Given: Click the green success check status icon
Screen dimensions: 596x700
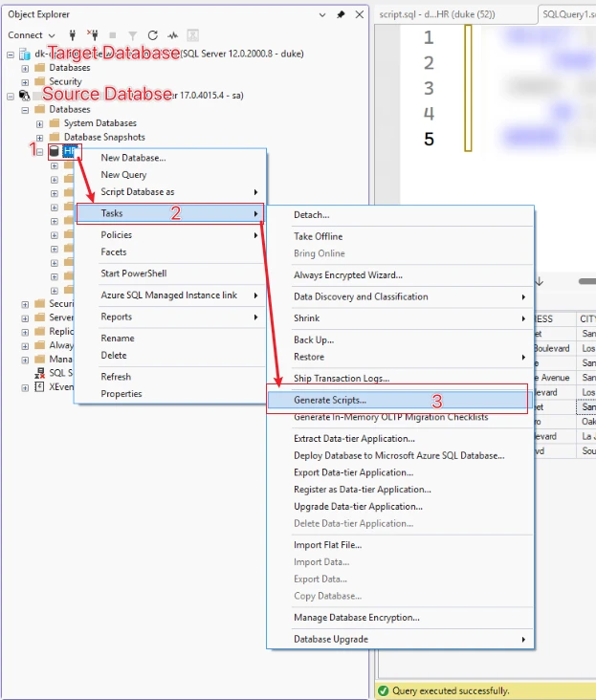Looking at the screenshot, I should click(383, 690).
